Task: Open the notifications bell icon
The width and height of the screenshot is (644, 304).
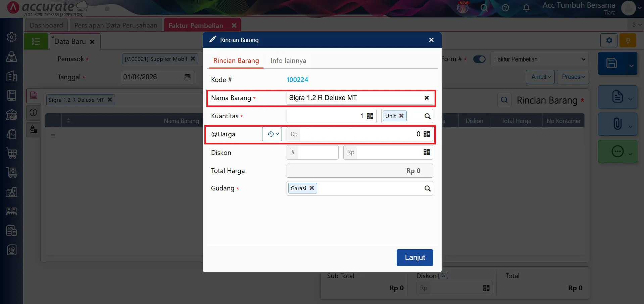Action: coord(526,8)
